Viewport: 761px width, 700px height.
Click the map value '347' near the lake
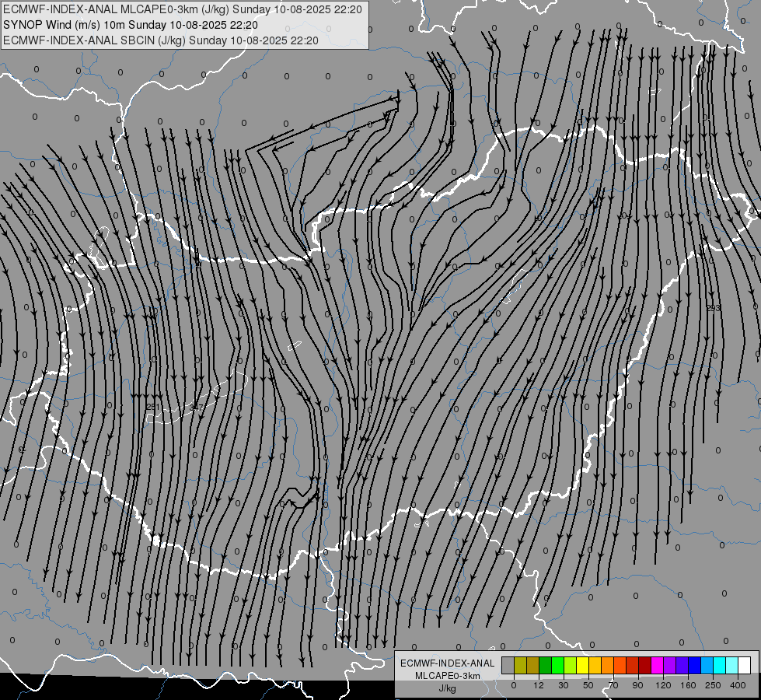[197, 407]
